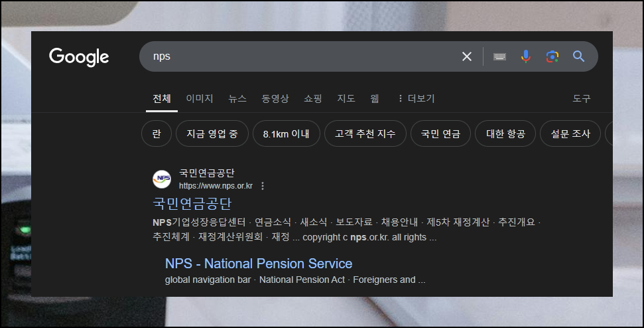This screenshot has height=328, width=644.
Task: Switch to the 뉴스 tab
Action: pyautogui.click(x=237, y=99)
